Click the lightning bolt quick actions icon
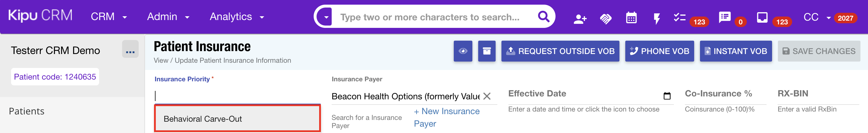 pyautogui.click(x=656, y=19)
